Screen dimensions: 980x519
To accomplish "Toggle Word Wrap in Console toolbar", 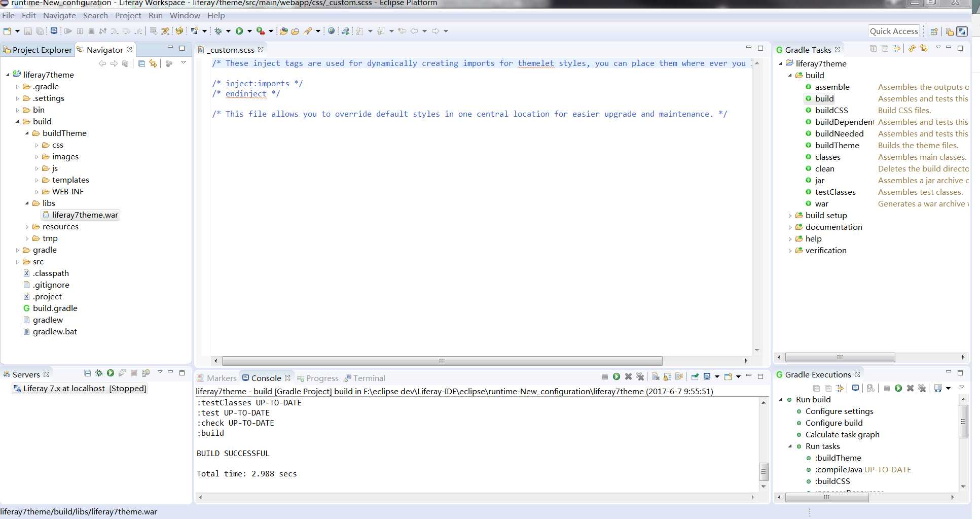I will 679,376.
